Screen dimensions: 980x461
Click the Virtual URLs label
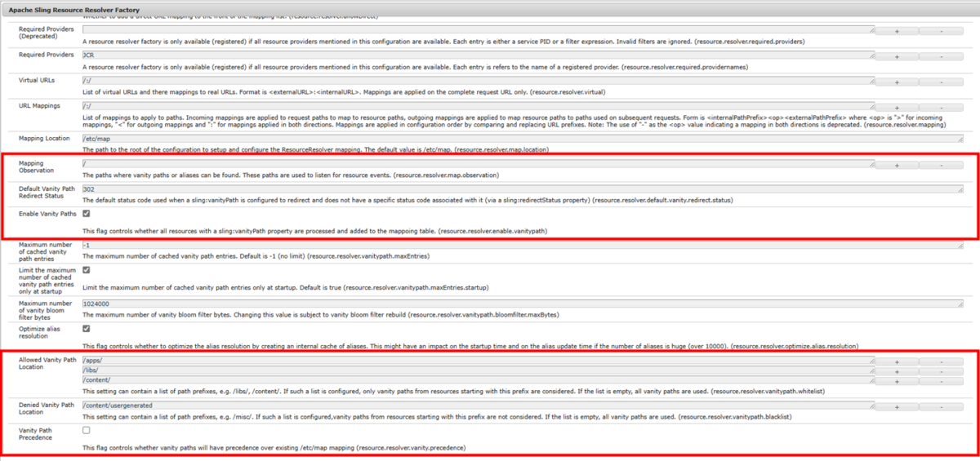click(x=38, y=82)
